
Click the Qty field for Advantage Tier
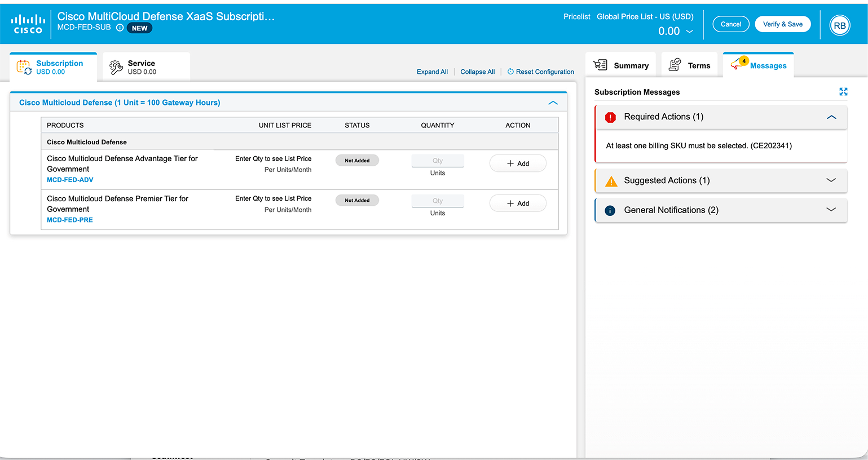(x=438, y=161)
